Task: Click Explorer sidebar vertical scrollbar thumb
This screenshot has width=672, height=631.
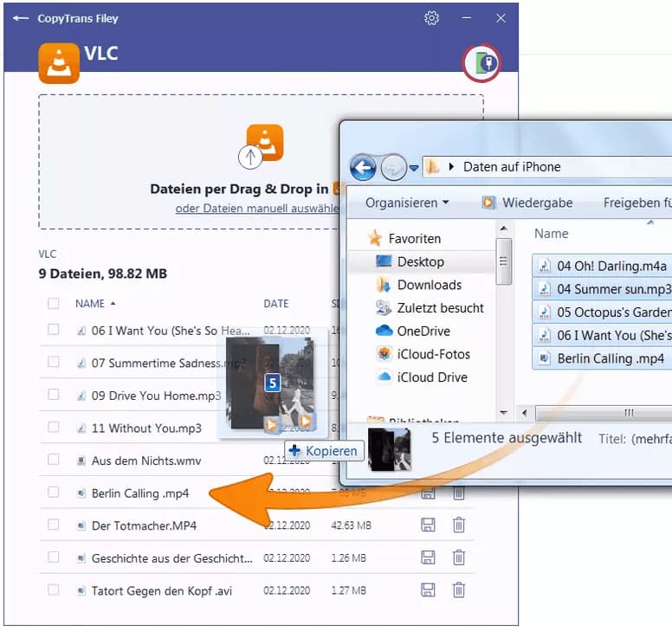Action: click(x=504, y=261)
